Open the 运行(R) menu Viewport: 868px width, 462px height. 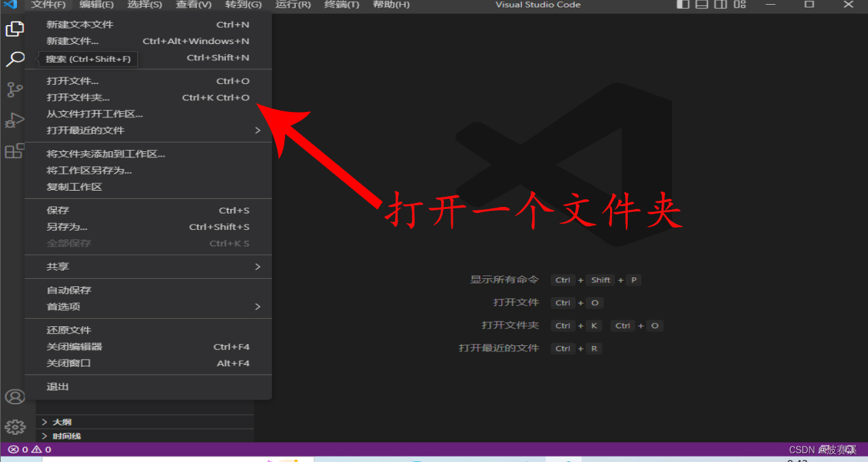[293, 5]
